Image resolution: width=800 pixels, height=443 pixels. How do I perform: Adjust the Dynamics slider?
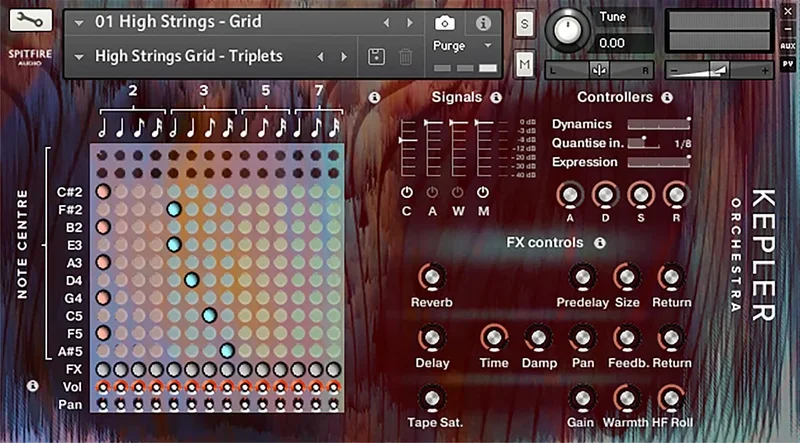659,124
